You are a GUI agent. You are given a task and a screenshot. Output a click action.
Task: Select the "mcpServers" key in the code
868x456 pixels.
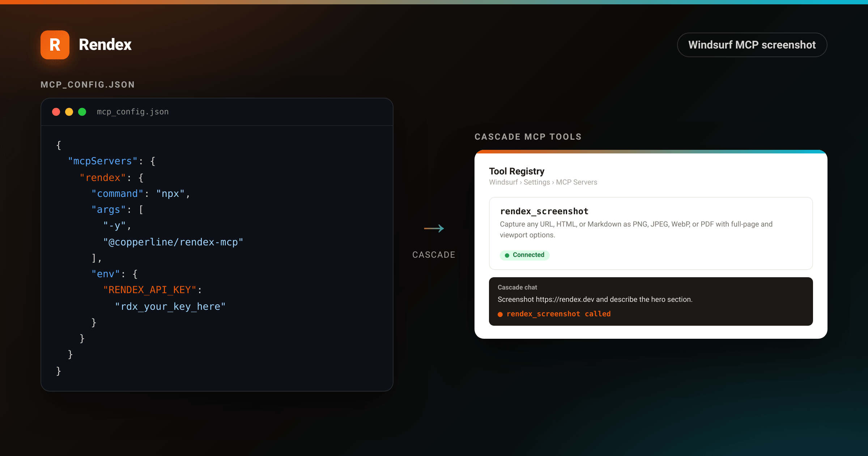pyautogui.click(x=103, y=161)
